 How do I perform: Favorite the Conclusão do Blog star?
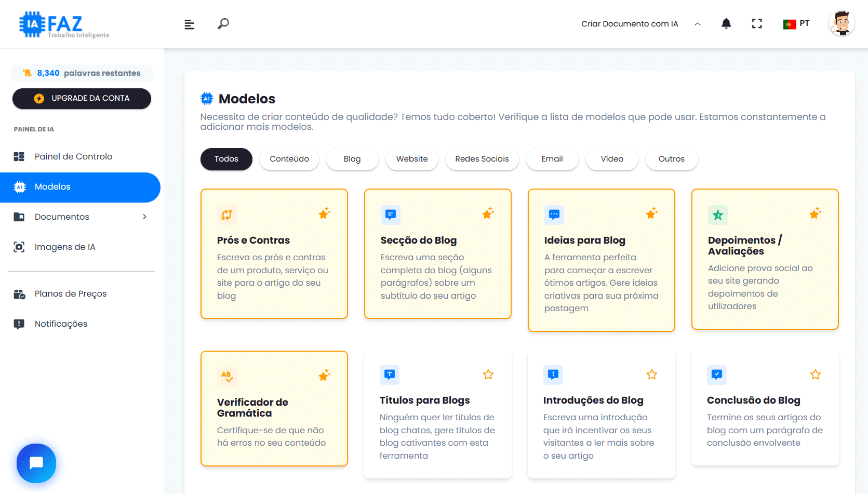(x=816, y=375)
